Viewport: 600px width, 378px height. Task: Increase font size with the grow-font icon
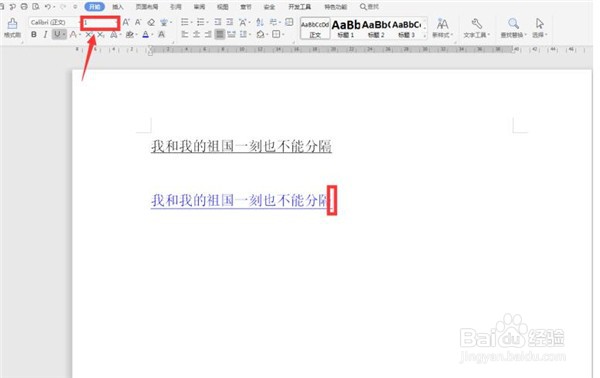coord(126,22)
